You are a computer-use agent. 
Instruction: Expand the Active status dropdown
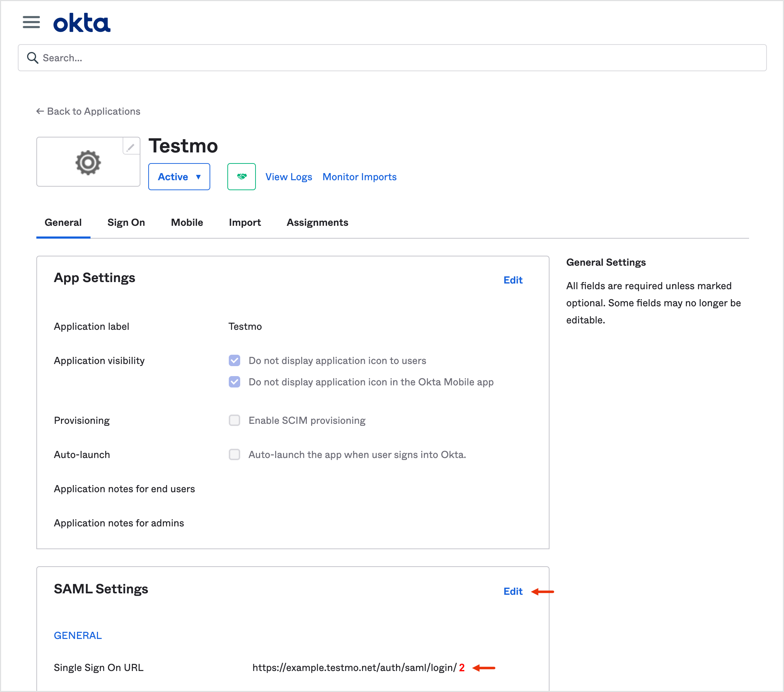click(179, 177)
